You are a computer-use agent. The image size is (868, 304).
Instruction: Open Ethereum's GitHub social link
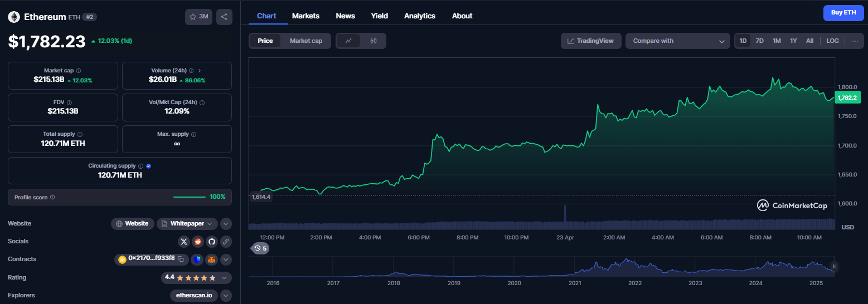(211, 242)
